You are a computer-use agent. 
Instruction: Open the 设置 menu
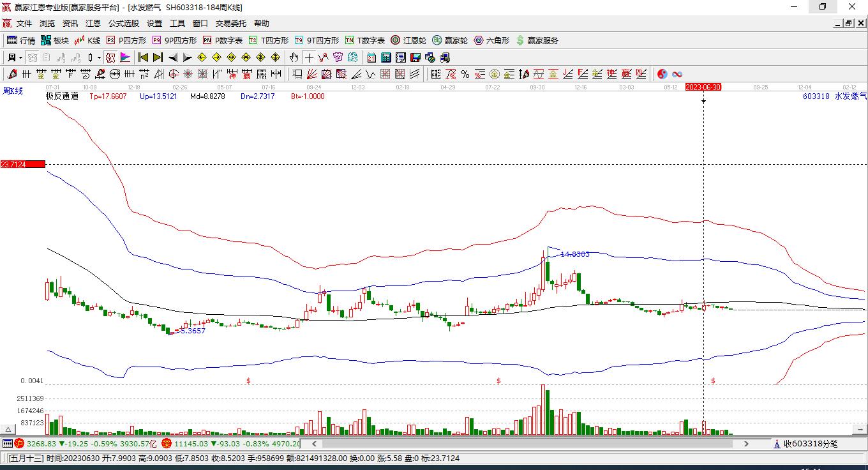(154, 24)
